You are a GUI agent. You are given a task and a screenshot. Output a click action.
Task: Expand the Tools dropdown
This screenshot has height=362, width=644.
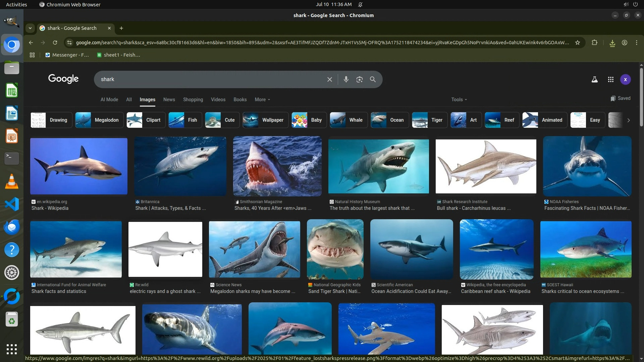(x=459, y=100)
